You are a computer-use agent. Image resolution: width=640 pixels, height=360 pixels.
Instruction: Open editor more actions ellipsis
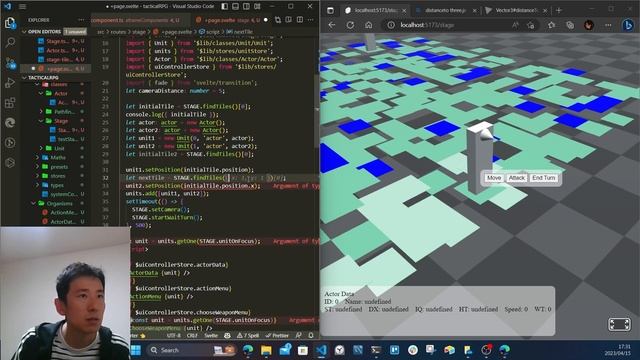[x=311, y=20]
